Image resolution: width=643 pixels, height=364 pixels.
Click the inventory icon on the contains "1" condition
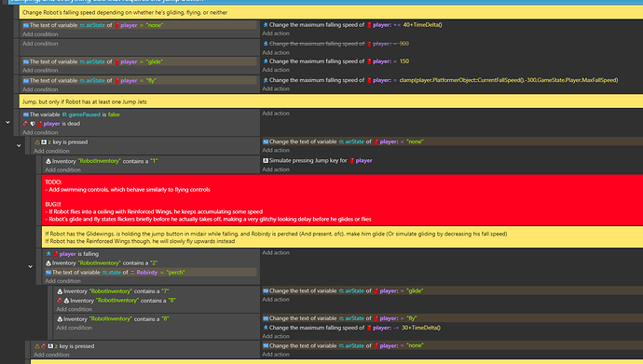(x=48, y=161)
